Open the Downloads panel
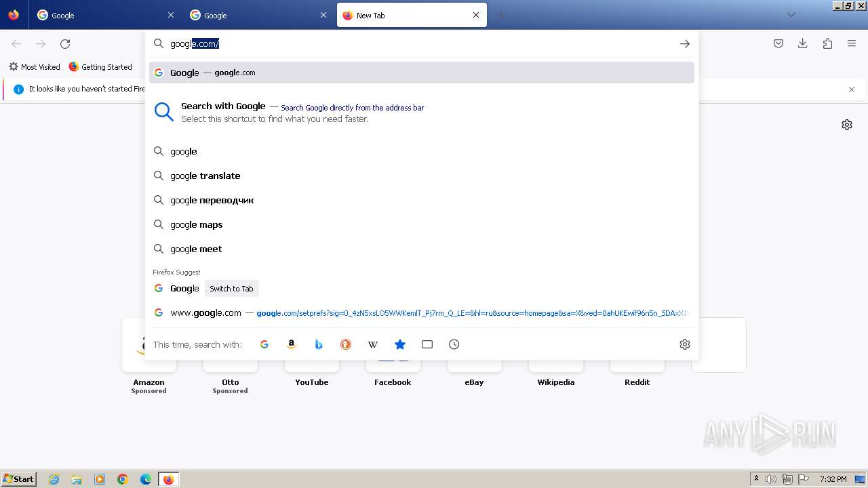This screenshot has width=868, height=488. (803, 43)
